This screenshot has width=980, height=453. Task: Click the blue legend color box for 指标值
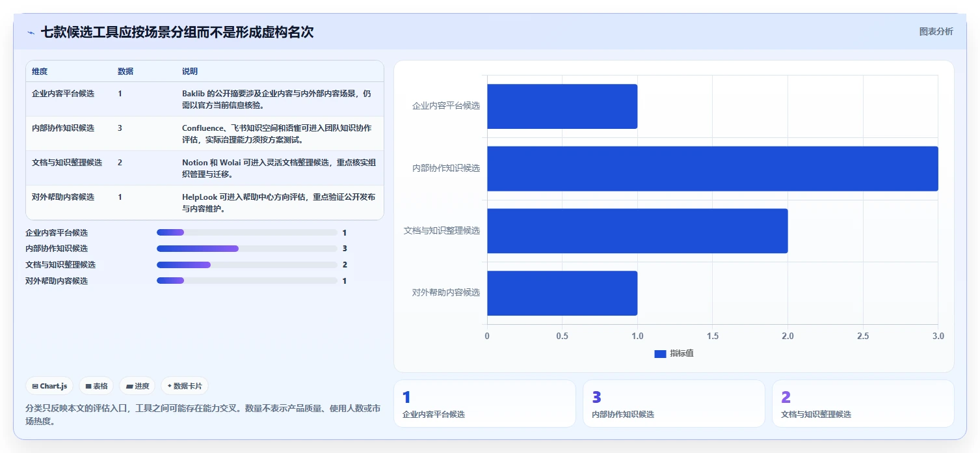coord(660,353)
